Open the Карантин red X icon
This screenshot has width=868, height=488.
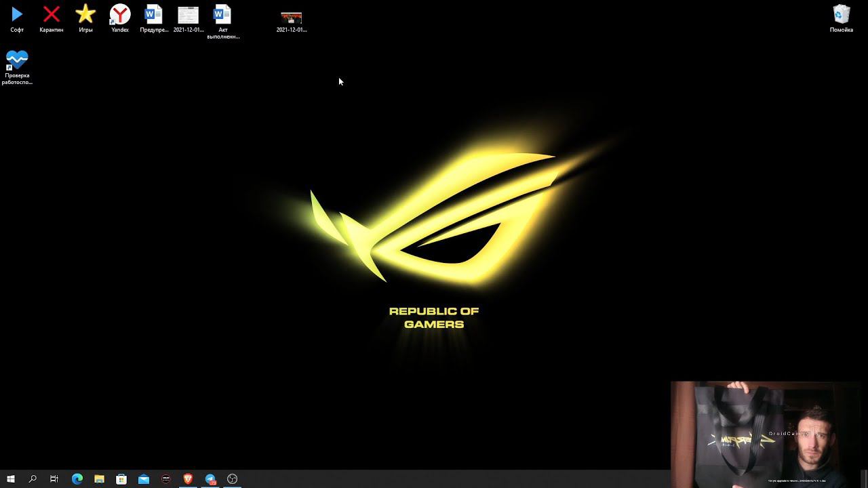tap(51, 15)
